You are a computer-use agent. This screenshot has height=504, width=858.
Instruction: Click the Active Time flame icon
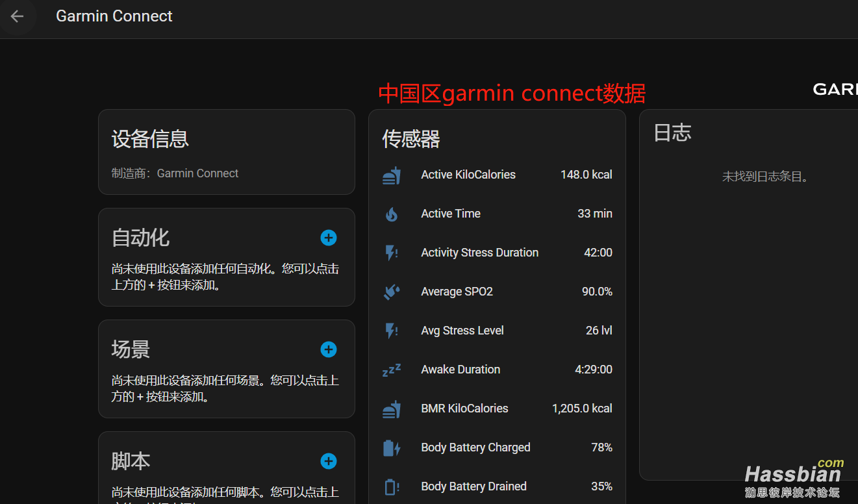392,214
